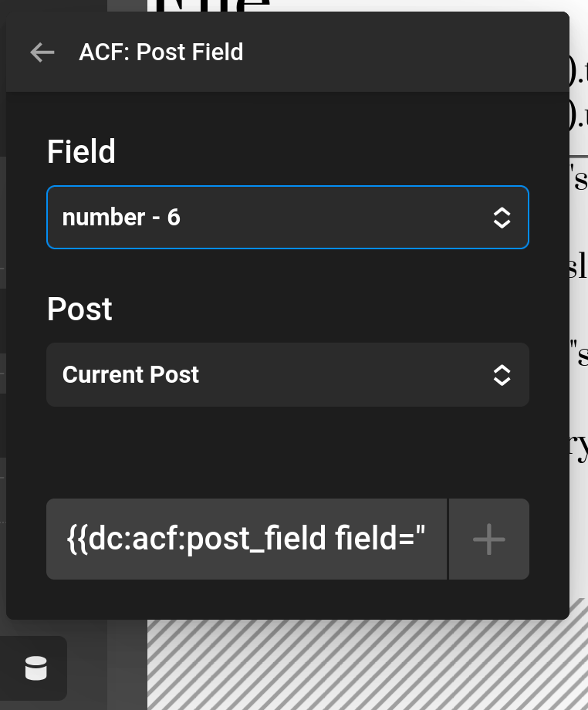Return to previous screen with the back button
The image size is (588, 710).
click(42, 52)
